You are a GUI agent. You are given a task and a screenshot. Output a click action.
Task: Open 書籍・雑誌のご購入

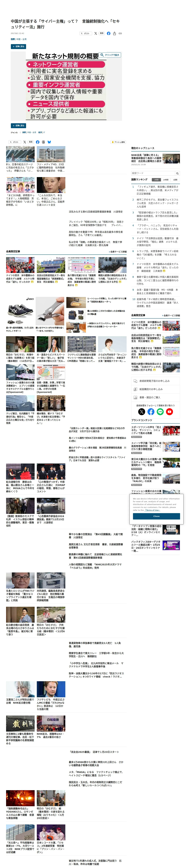155,397
